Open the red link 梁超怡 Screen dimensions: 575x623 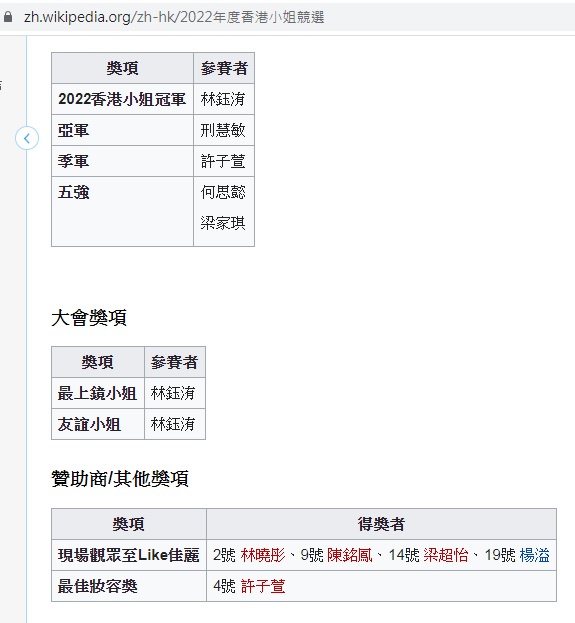pos(446,555)
